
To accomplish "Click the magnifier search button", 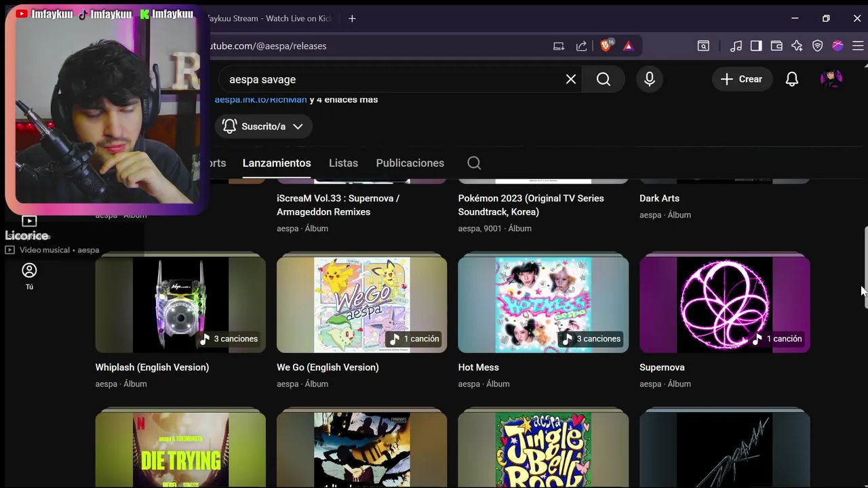I will (x=604, y=79).
